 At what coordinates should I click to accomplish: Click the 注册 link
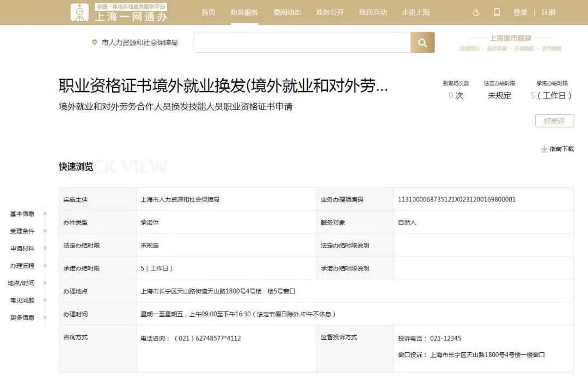pyautogui.click(x=548, y=13)
